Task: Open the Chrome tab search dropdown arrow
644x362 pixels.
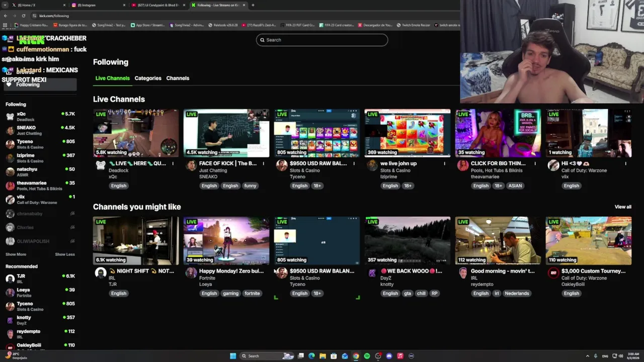Action: 5,5
